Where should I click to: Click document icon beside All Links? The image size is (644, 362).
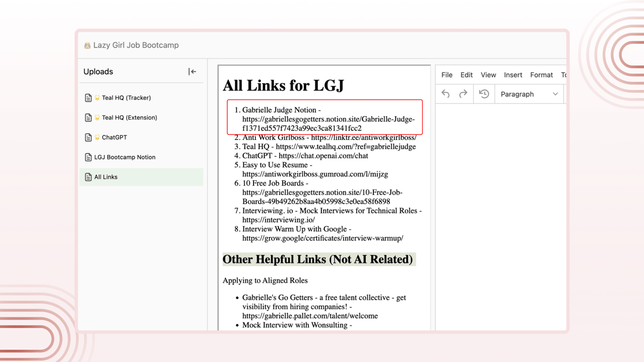click(x=88, y=177)
